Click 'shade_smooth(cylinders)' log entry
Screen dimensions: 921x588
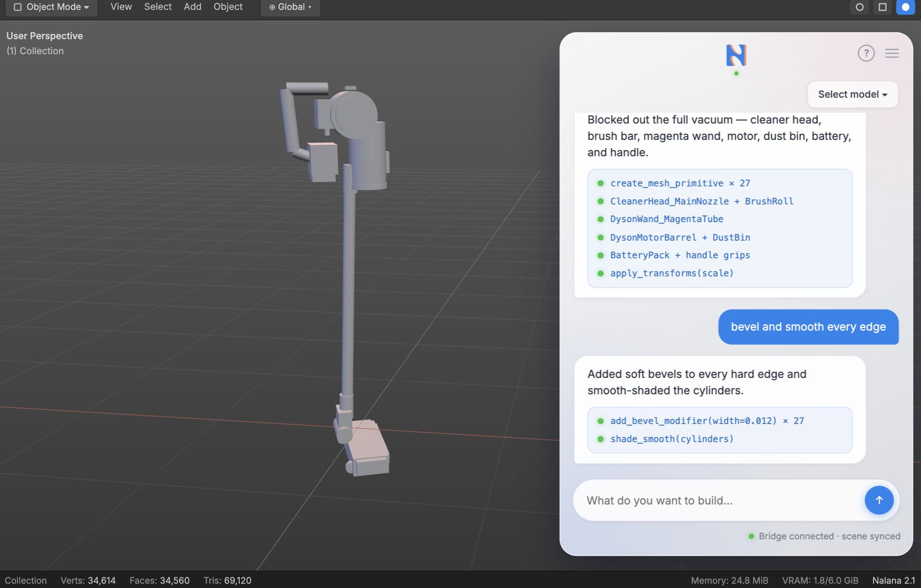672,439
